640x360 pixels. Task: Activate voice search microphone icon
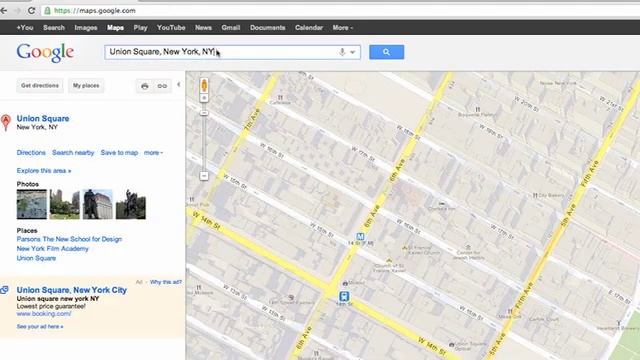tap(342, 52)
